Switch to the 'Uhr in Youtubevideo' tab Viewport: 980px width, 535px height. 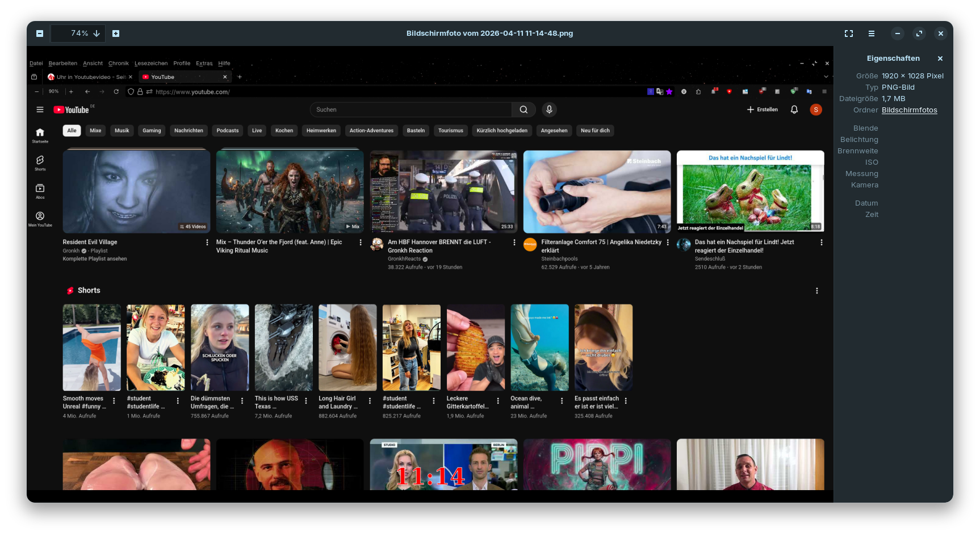90,77
